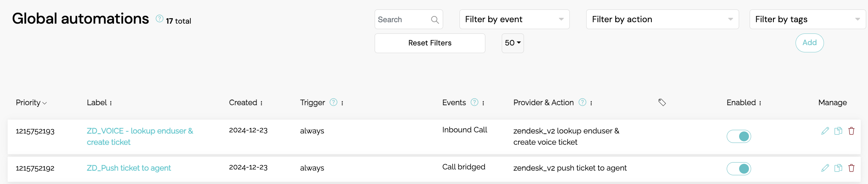This screenshot has width=868, height=184.
Task: Click the Enabled column header
Action: (741, 103)
